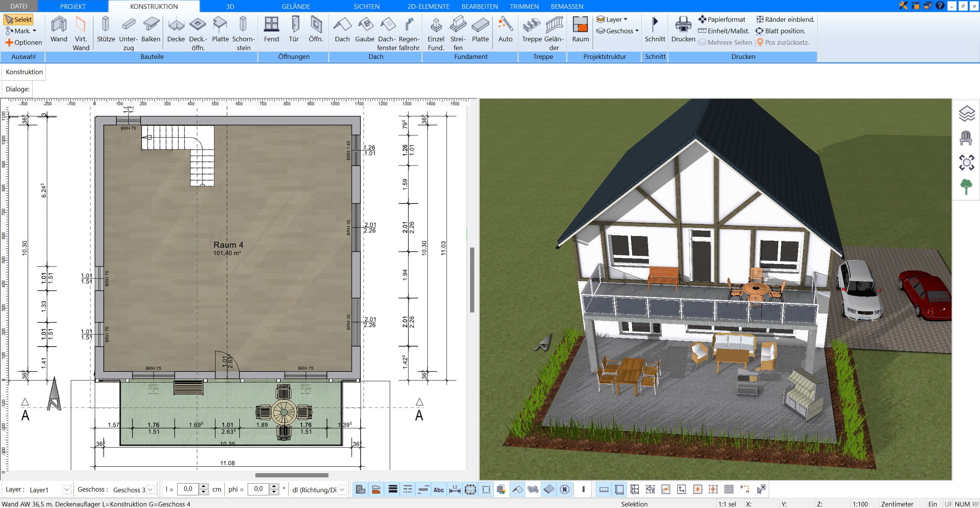This screenshot has height=508, width=980.
Task: Toggle Abc text visibility
Action: [x=439, y=489]
